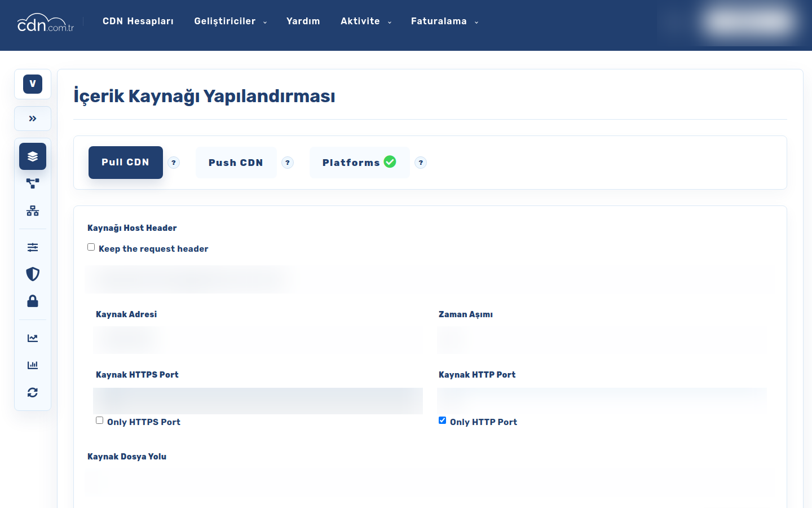812x508 pixels.
Task: Open the flow diagram sidebar icon
Action: click(x=33, y=183)
